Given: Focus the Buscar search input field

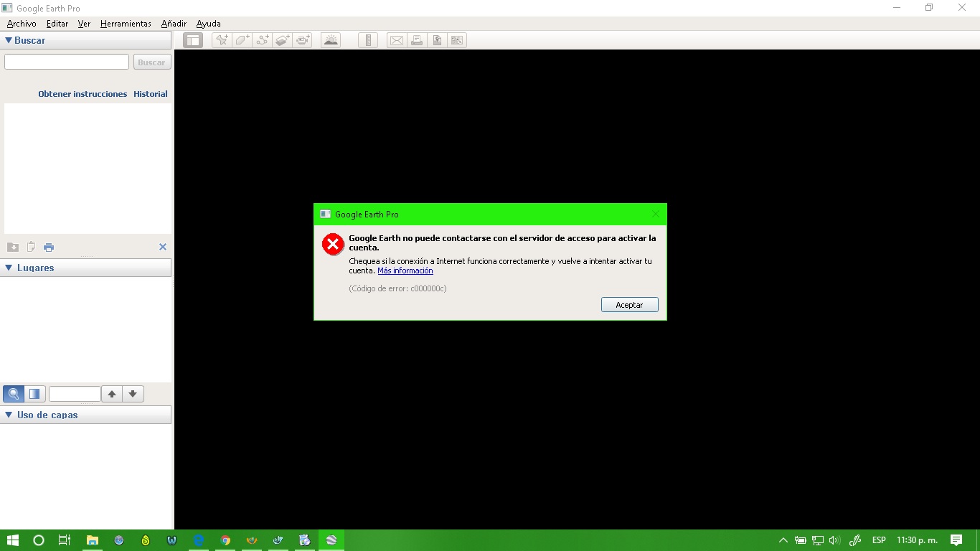Looking at the screenshot, I should (x=67, y=62).
